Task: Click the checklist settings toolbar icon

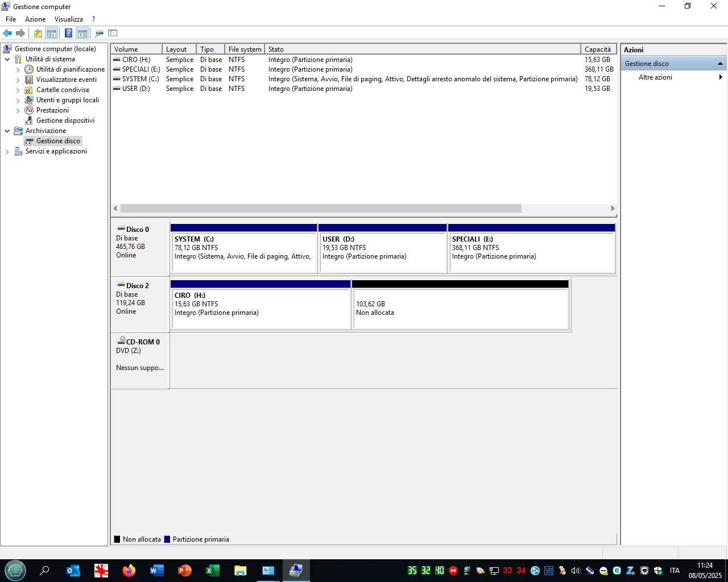Action: [113, 33]
